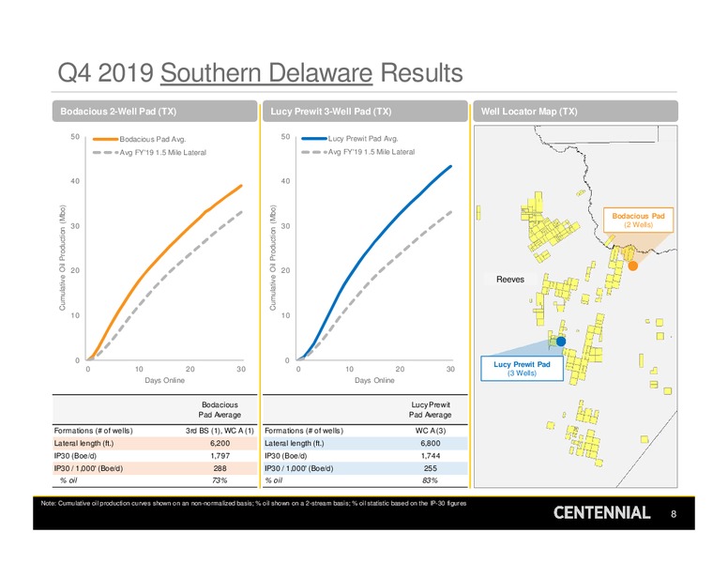Click the blue curve endpoint in the Lucy Prewit chart
Screen dimensions: 728x563
(x=450, y=166)
